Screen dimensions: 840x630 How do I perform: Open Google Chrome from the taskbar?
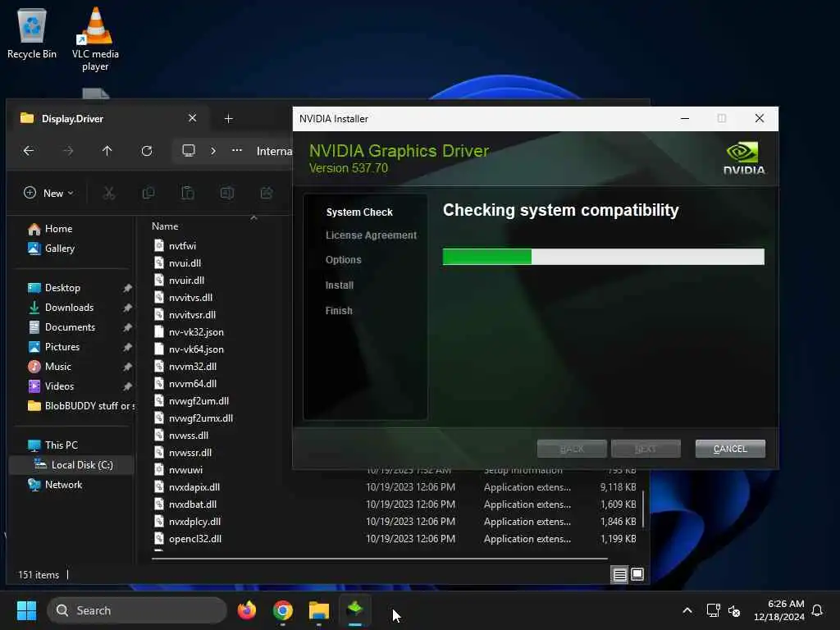(x=283, y=610)
